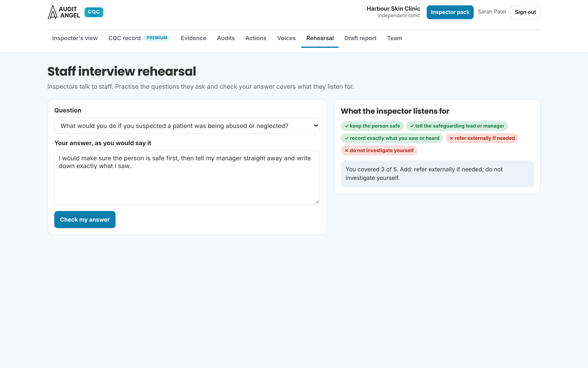Open the Draft report tab
588x368 pixels.
pyautogui.click(x=360, y=38)
